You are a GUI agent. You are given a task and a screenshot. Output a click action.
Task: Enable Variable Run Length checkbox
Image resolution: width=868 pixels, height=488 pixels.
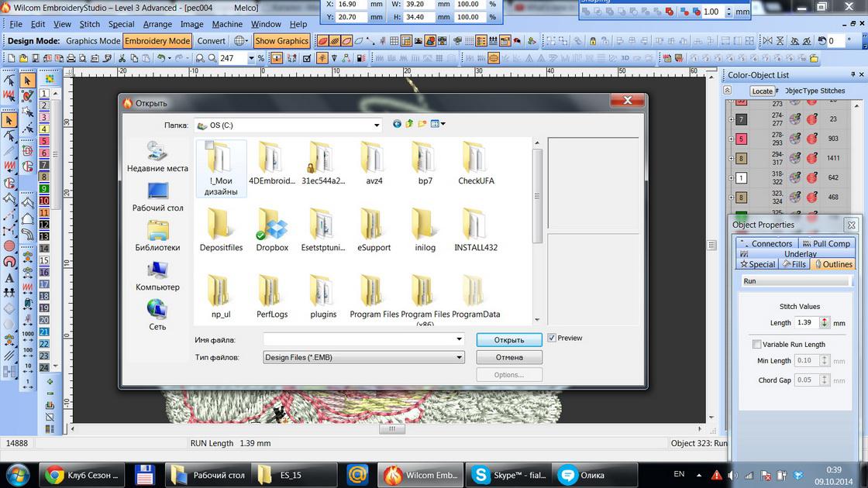pyautogui.click(x=756, y=344)
